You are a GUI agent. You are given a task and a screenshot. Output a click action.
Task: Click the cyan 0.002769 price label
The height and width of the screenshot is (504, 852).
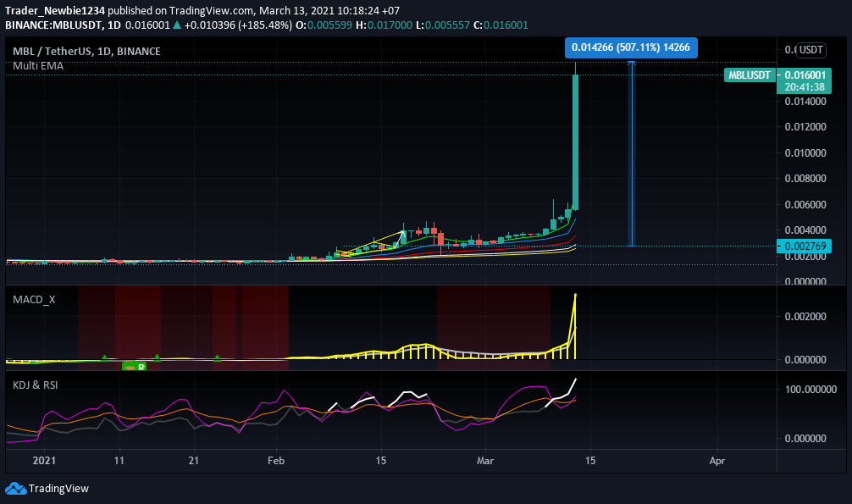(805, 246)
